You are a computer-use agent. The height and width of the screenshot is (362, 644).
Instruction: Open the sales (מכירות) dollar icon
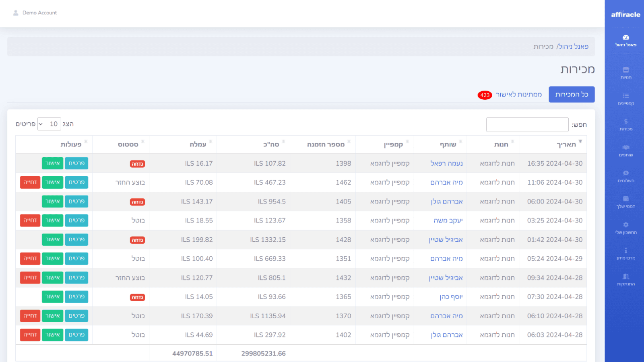(625, 121)
